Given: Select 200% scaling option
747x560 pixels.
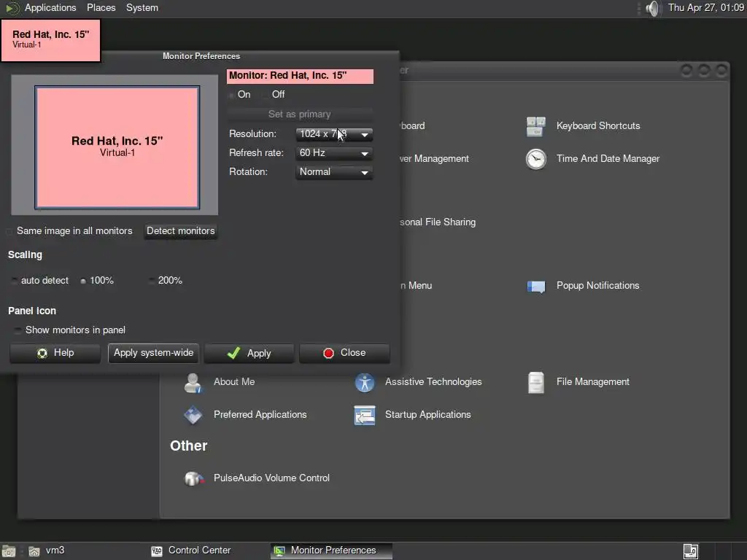Looking at the screenshot, I should pos(152,281).
